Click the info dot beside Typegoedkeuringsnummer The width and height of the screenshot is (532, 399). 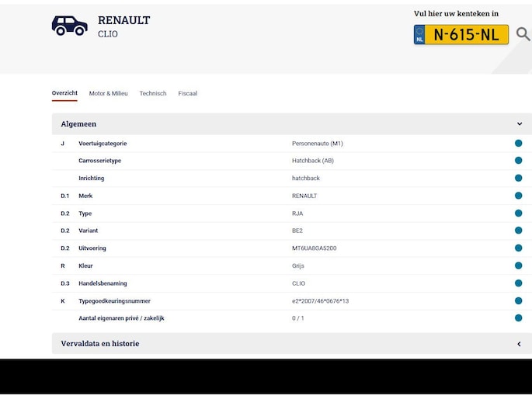click(518, 300)
